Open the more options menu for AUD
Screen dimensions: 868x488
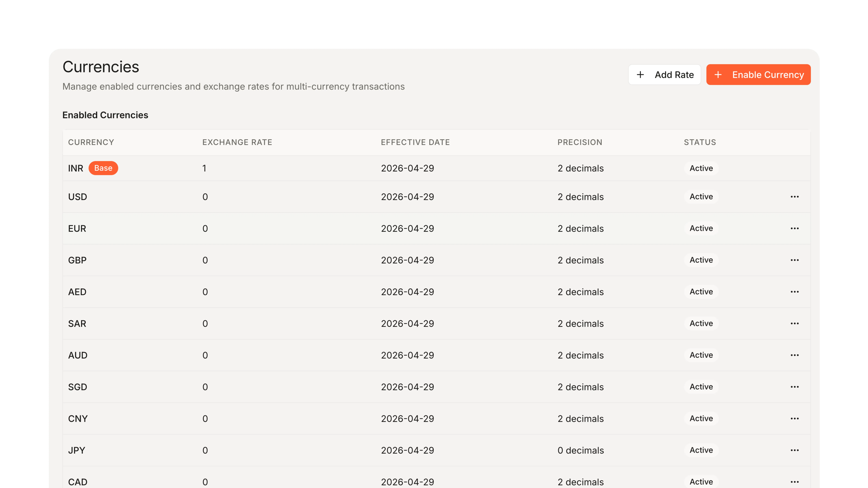[x=794, y=355]
